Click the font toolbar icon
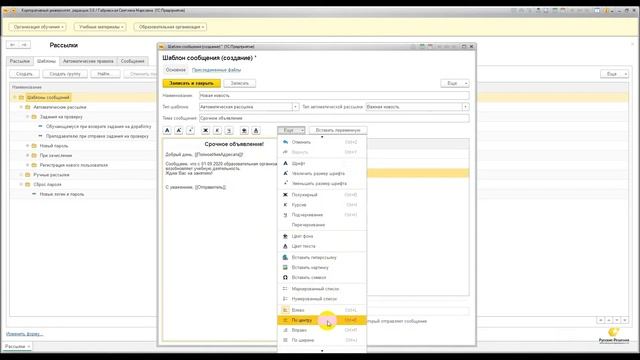This screenshot has height=360, width=640. click(x=167, y=130)
